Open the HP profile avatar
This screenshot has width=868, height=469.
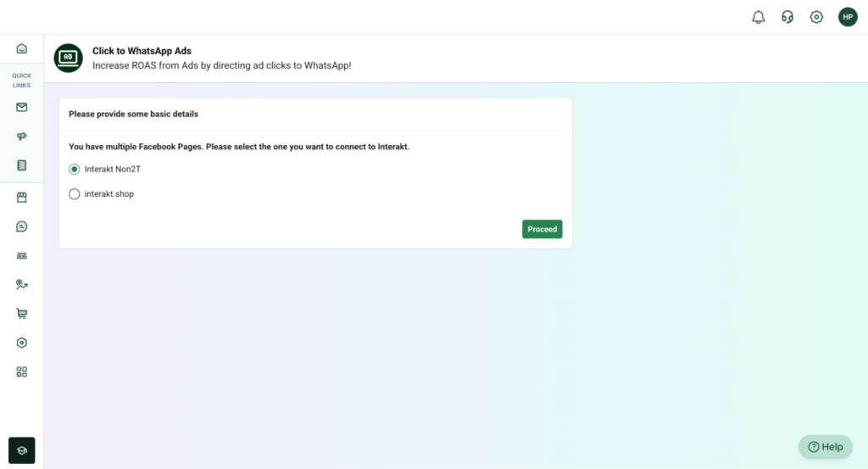tap(848, 17)
